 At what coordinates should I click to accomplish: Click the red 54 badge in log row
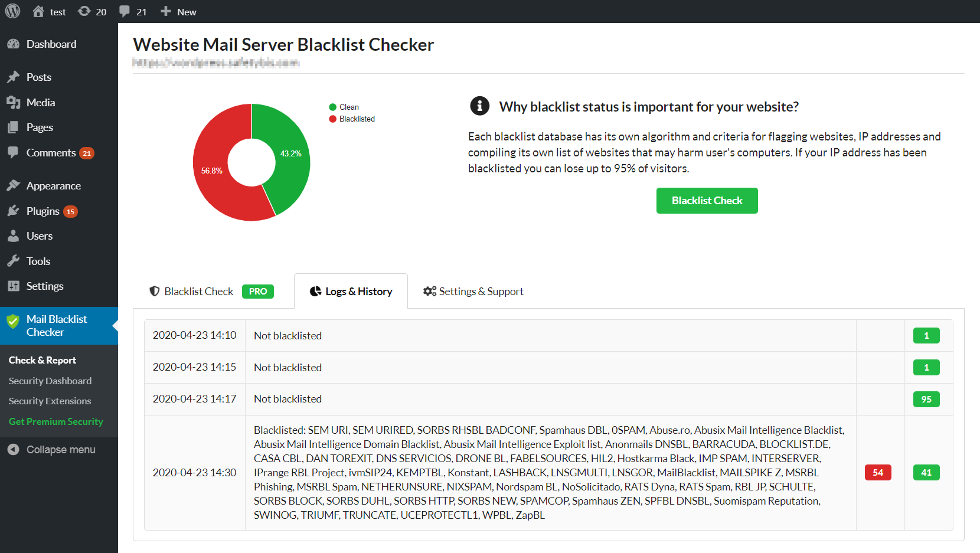tap(878, 472)
